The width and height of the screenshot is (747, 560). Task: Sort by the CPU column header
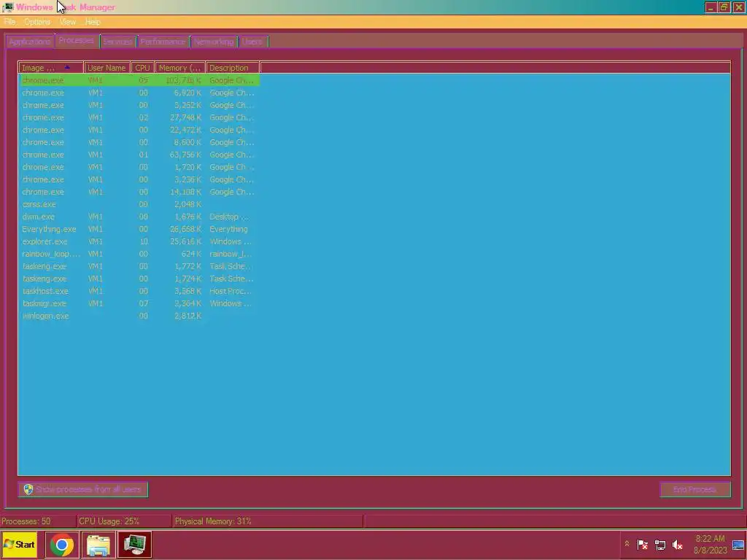point(142,68)
